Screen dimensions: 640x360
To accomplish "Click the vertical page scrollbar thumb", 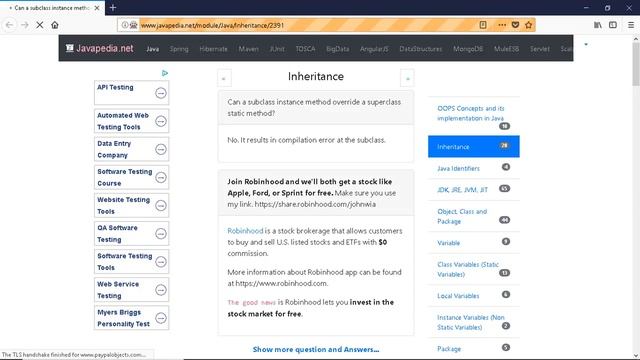I will coord(636,63).
